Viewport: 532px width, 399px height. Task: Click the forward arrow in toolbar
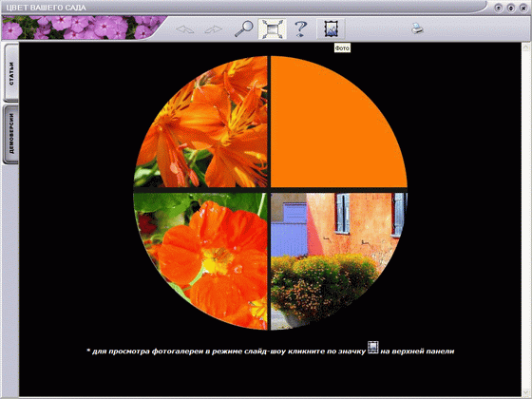214,29
